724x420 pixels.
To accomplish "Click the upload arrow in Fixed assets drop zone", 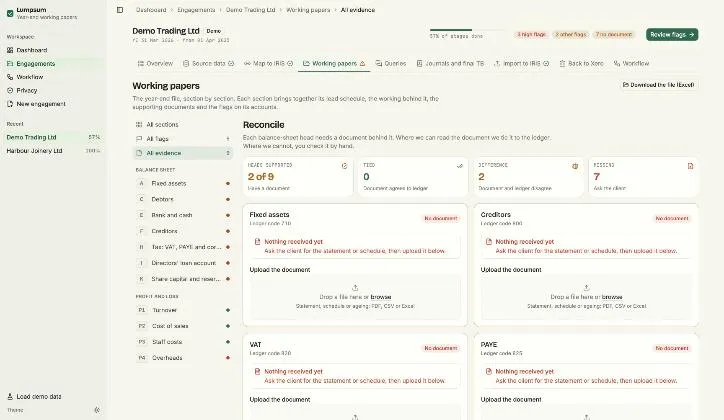I will [x=355, y=288].
